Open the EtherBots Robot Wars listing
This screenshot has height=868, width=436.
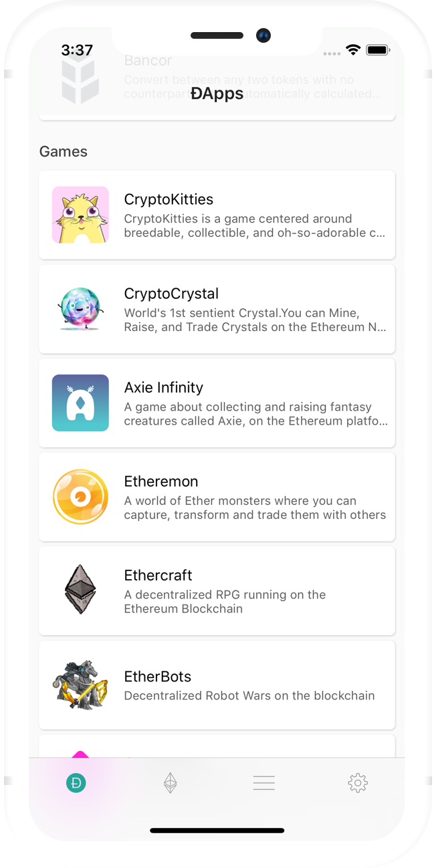pos(217,684)
